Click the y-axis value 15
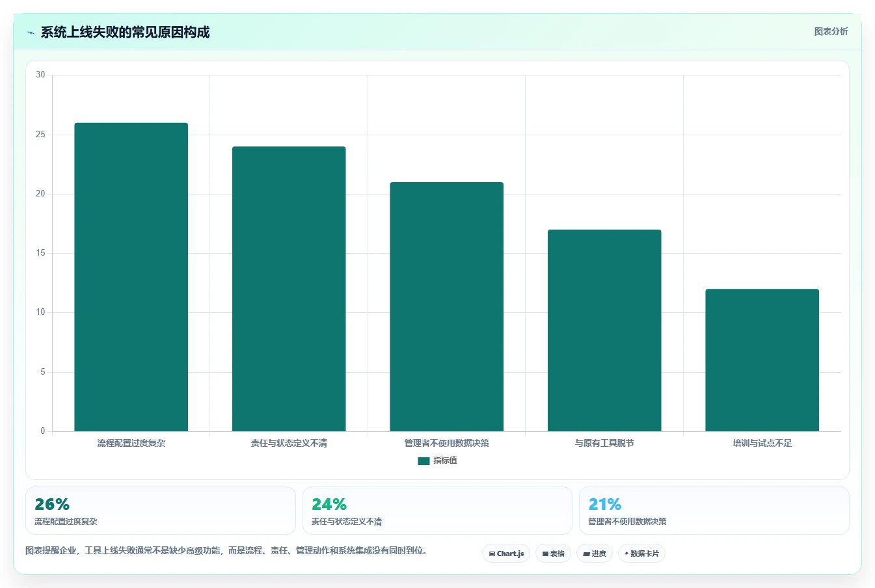This screenshot has width=875, height=588. (40, 253)
